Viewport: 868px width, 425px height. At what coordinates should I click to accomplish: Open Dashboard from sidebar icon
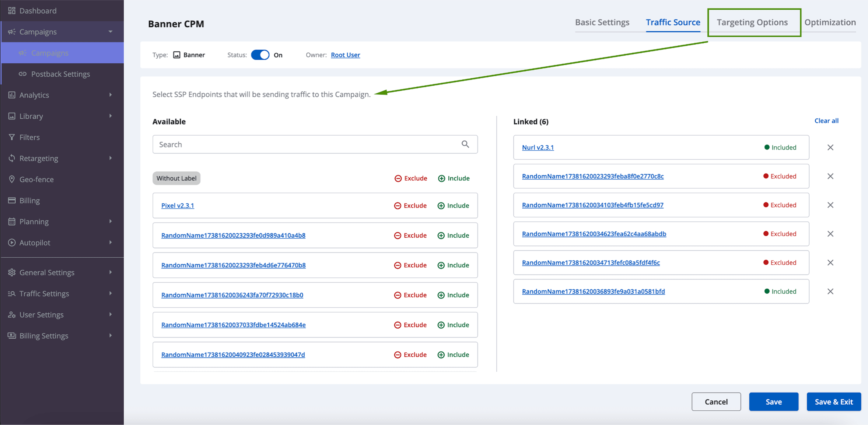[x=12, y=11]
